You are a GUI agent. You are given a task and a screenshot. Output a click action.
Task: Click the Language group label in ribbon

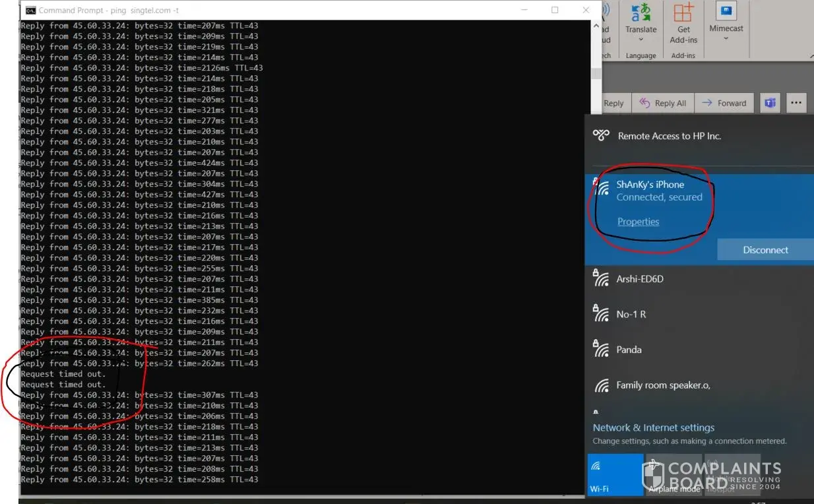click(x=641, y=56)
